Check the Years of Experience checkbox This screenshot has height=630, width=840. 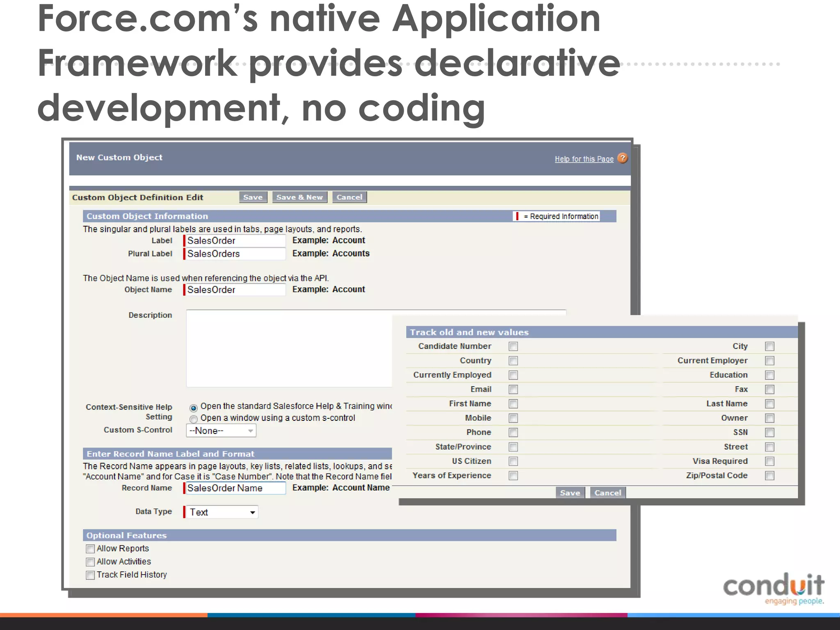coord(513,476)
